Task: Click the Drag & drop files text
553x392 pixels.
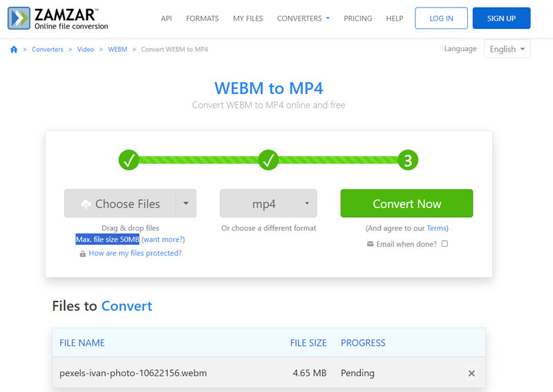Action: click(131, 228)
